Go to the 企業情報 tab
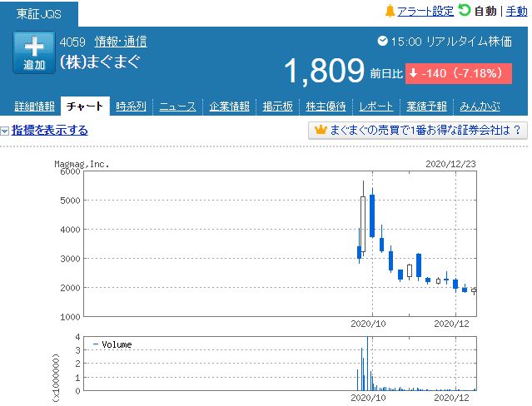 click(229, 106)
